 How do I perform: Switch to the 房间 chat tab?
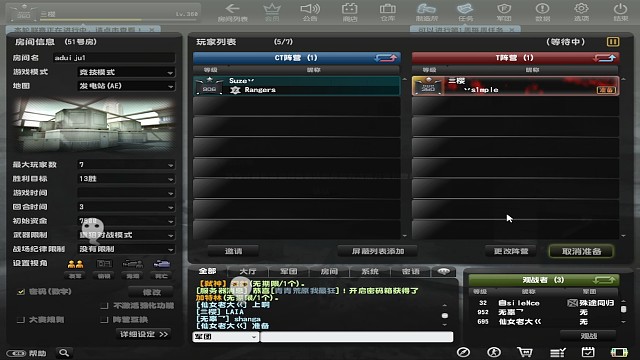click(x=329, y=271)
